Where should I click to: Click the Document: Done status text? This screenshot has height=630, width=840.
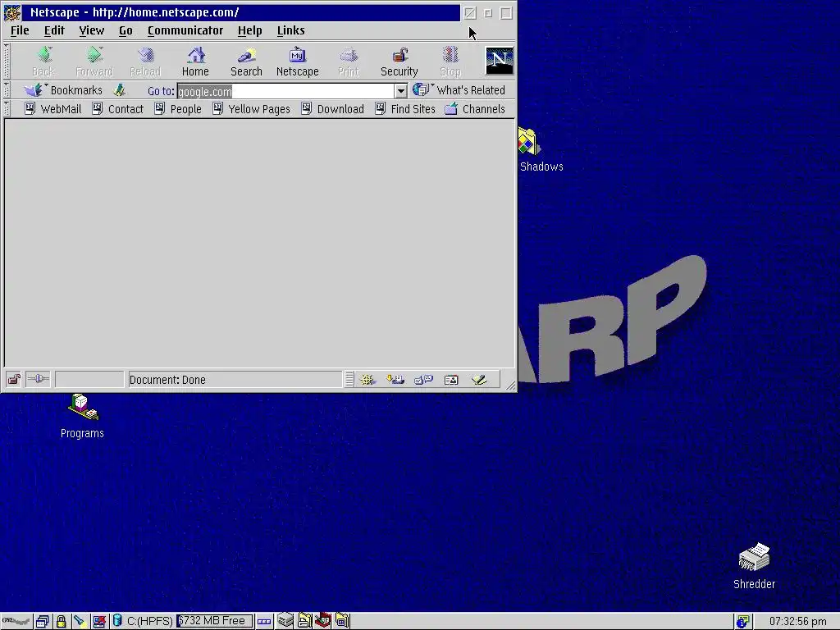167,380
